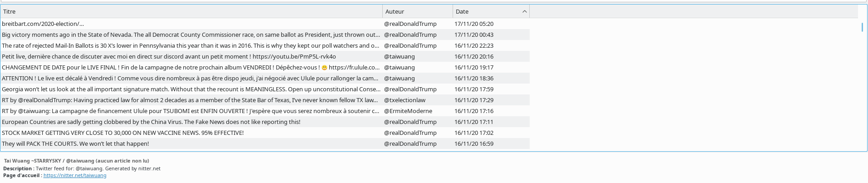Open the 'rate of rejected Mail-In Ballots' article
The image size is (868, 183).
tap(265, 45)
